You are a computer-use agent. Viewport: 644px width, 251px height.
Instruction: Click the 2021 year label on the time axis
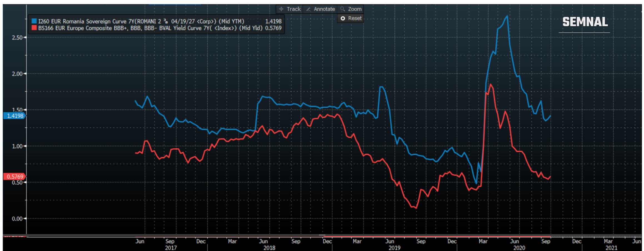tap(611, 248)
